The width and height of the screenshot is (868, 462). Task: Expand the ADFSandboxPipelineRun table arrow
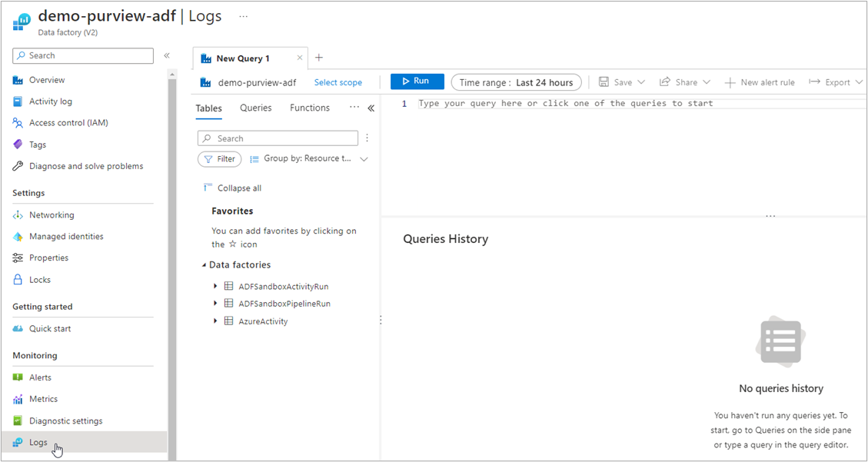215,304
